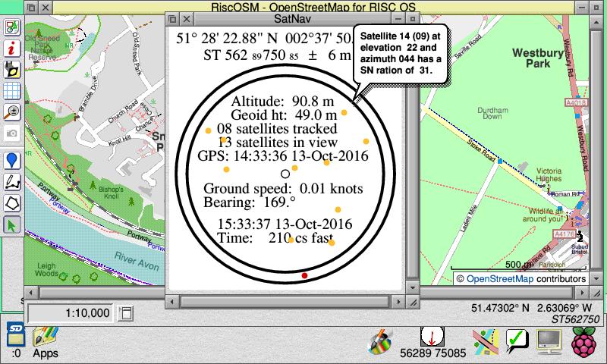Toggle the blue grid overlay tool

[12, 91]
